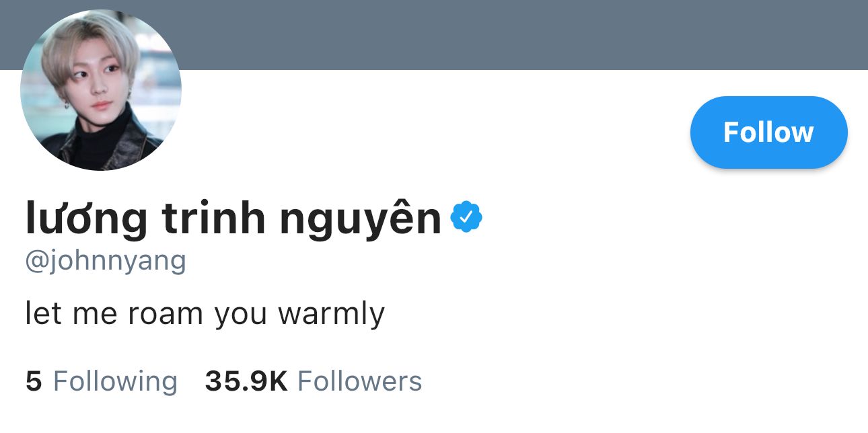
Task: Click the display name lương trinh nguyên
Action: click(233, 219)
